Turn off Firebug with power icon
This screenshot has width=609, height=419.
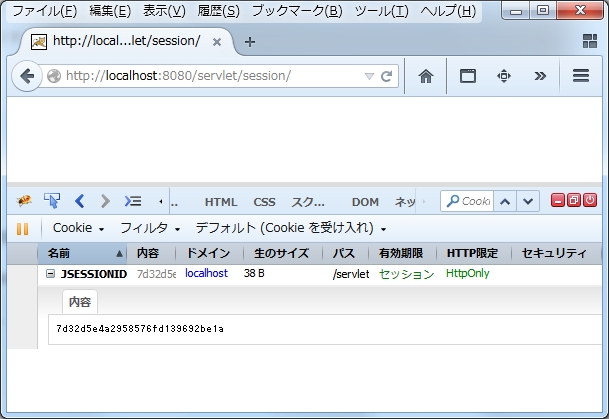point(590,200)
